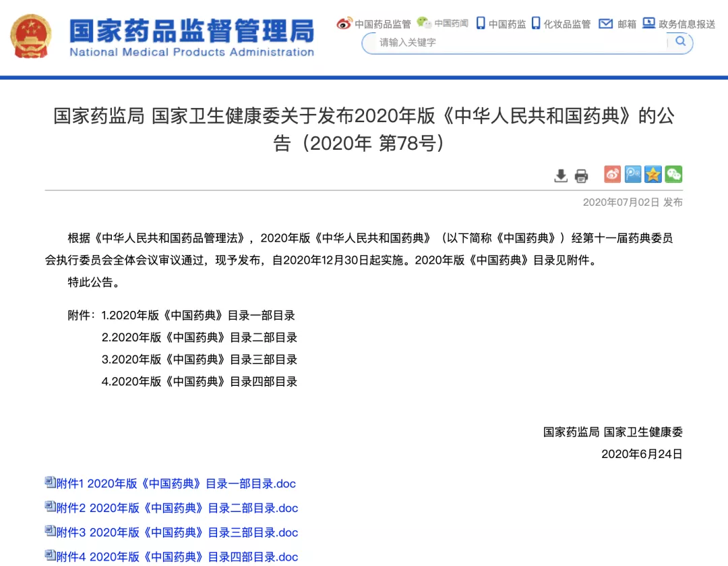Click list line 4.2020年版 四部目录

199,382
